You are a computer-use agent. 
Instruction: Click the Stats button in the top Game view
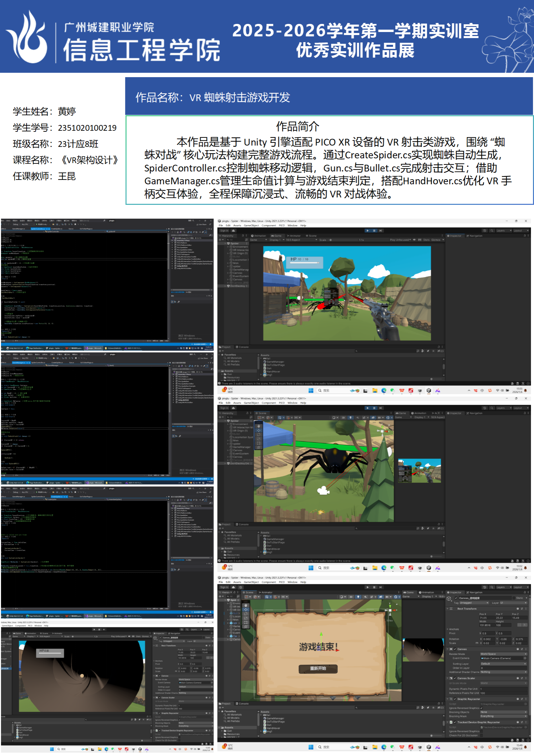click(426, 240)
